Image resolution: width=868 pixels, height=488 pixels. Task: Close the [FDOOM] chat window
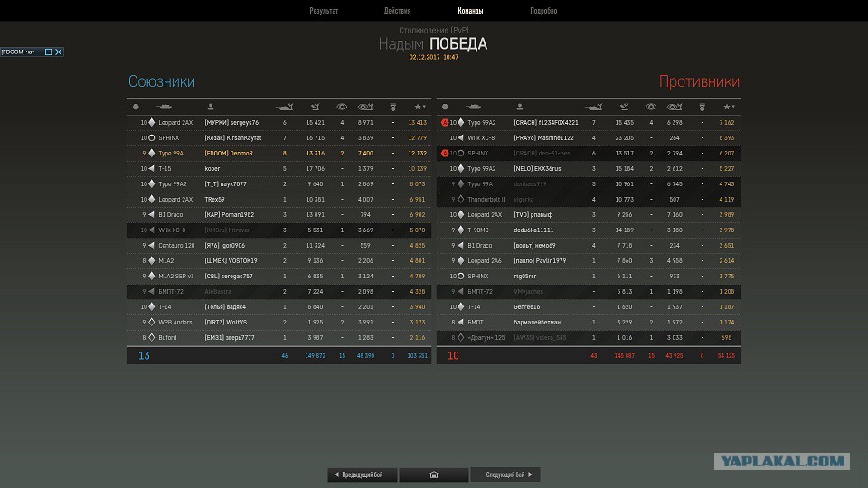coord(59,52)
